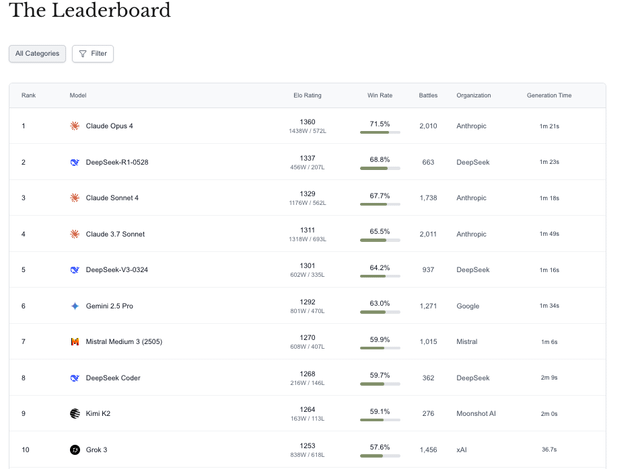Click the Mistral Medium 3 logo icon
Viewport: 640px width, 469px height.
point(75,342)
